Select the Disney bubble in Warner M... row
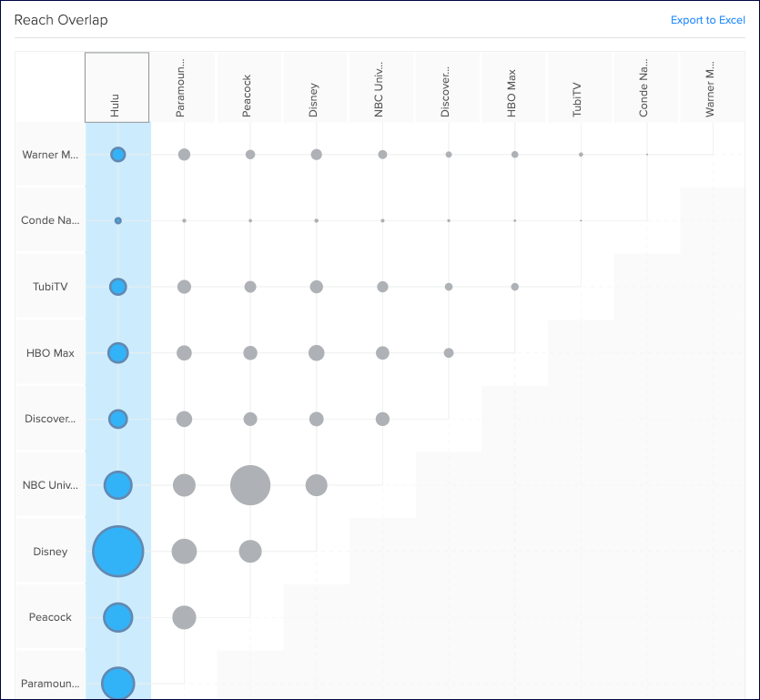This screenshot has height=700, width=760. (317, 155)
